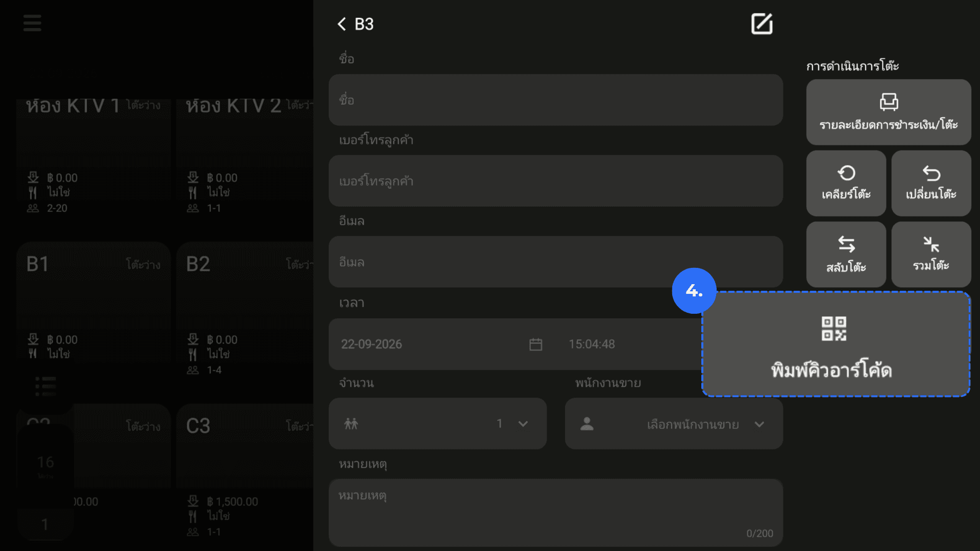Screen dimensions: 980x551
Task: Click the ชื่อ name input field
Action: [x=555, y=100]
